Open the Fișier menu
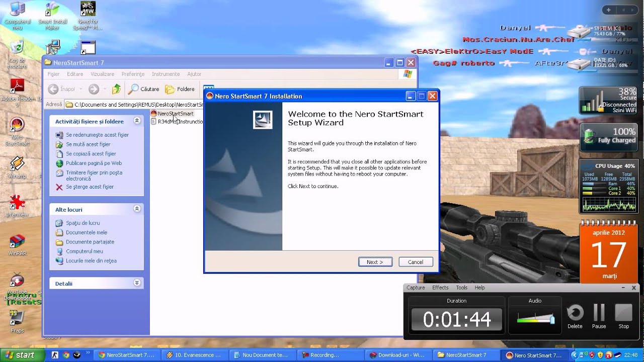 coord(53,74)
